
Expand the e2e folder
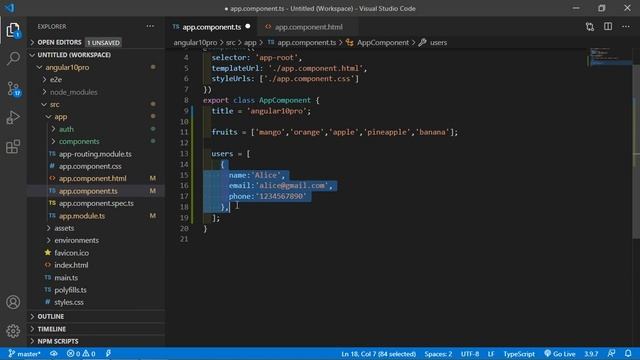point(96,80)
